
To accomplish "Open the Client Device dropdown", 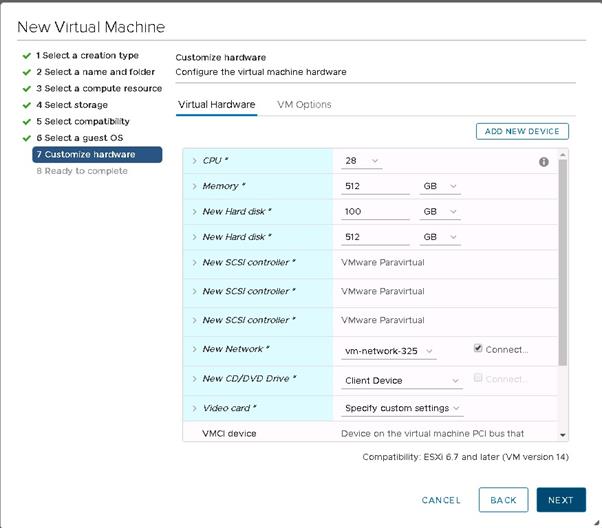I will coord(402,381).
